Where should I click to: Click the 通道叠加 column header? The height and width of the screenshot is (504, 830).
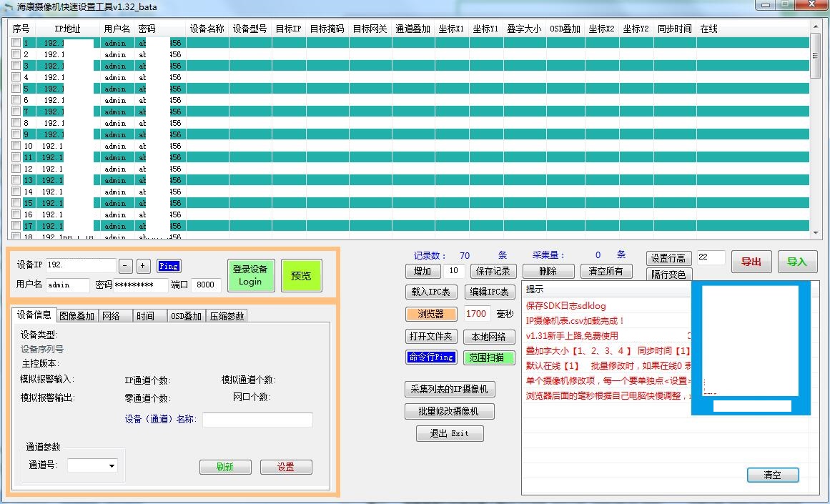(x=413, y=29)
